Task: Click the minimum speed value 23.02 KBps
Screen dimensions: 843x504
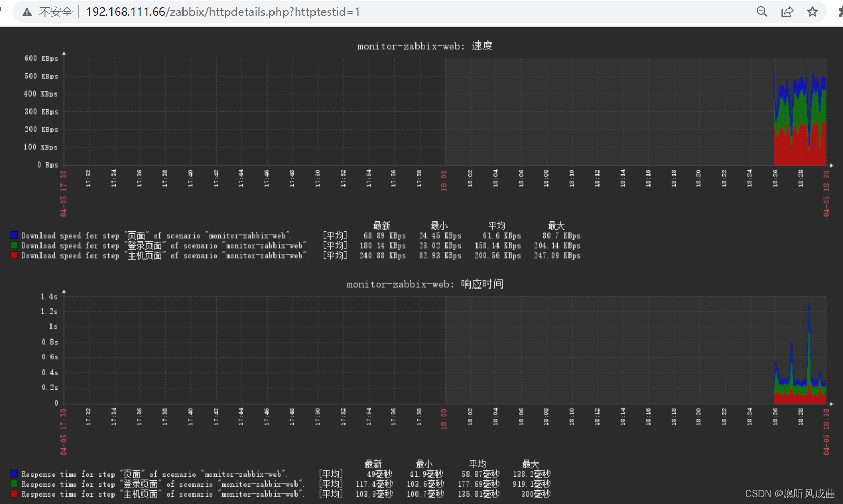Action: pos(440,246)
